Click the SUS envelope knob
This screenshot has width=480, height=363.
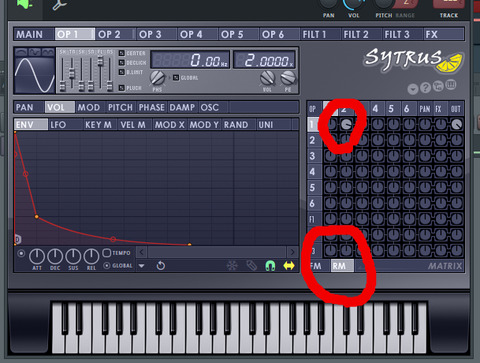pyautogui.click(x=73, y=256)
